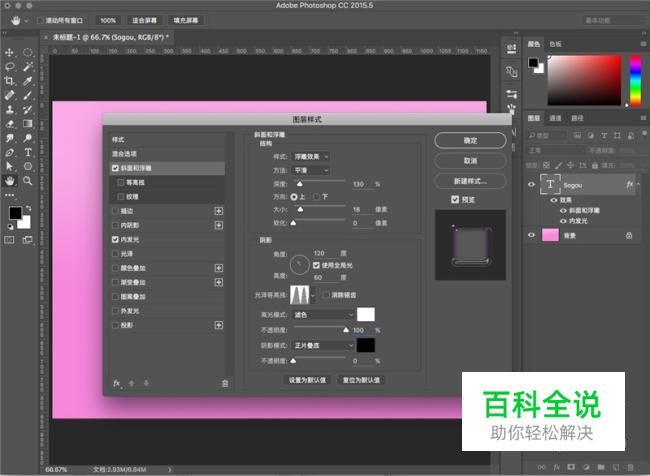Click 设置为默认值 button

pos(307,380)
